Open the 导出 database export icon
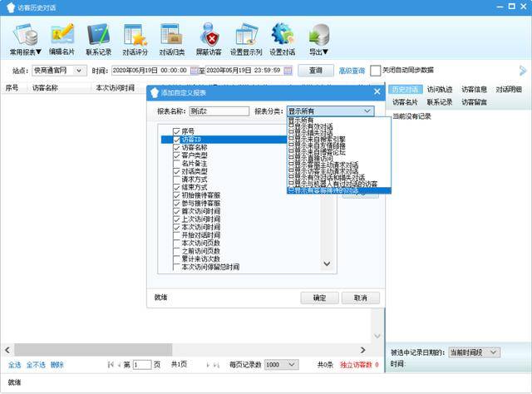 (319, 35)
